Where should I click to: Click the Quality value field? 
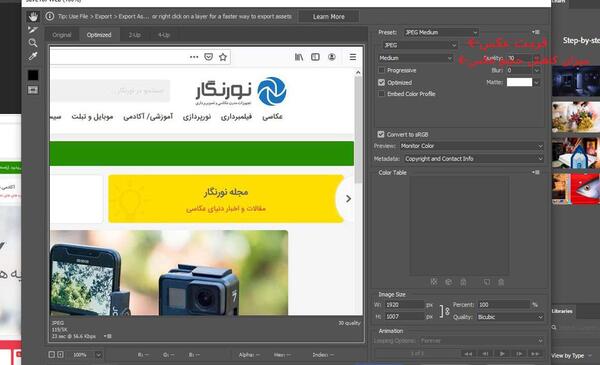(519, 58)
